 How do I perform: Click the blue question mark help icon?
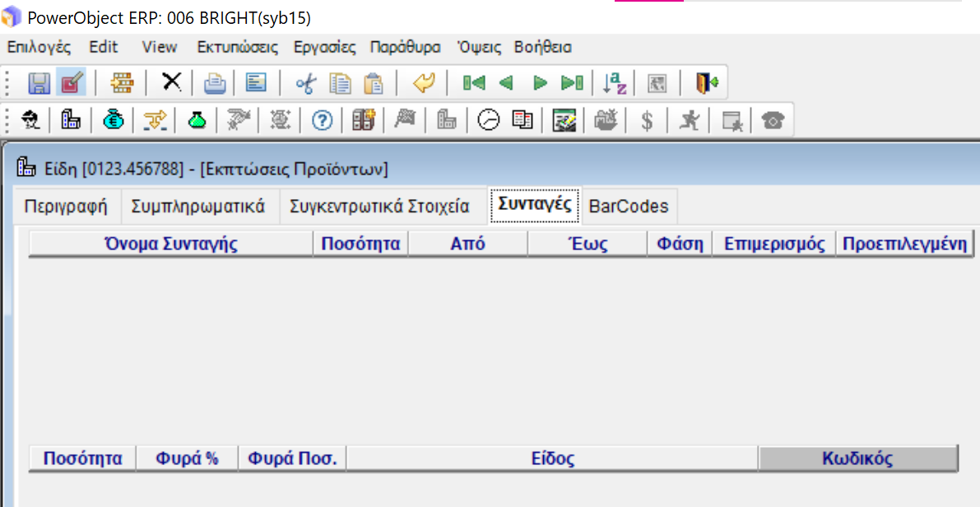(x=322, y=121)
